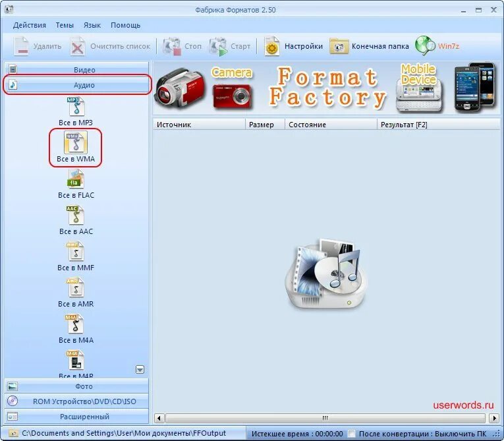Open the Темы menu
This screenshot has width=504, height=441.
coord(65,25)
